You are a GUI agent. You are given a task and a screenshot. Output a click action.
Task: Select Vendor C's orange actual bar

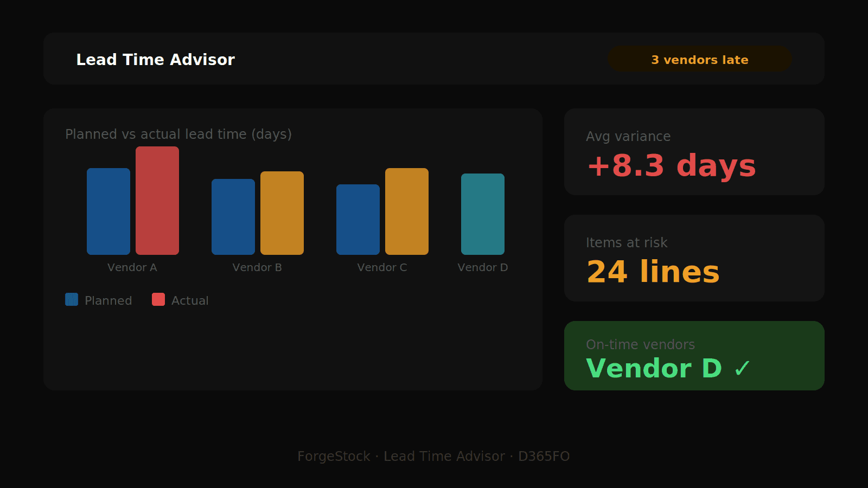tap(407, 211)
